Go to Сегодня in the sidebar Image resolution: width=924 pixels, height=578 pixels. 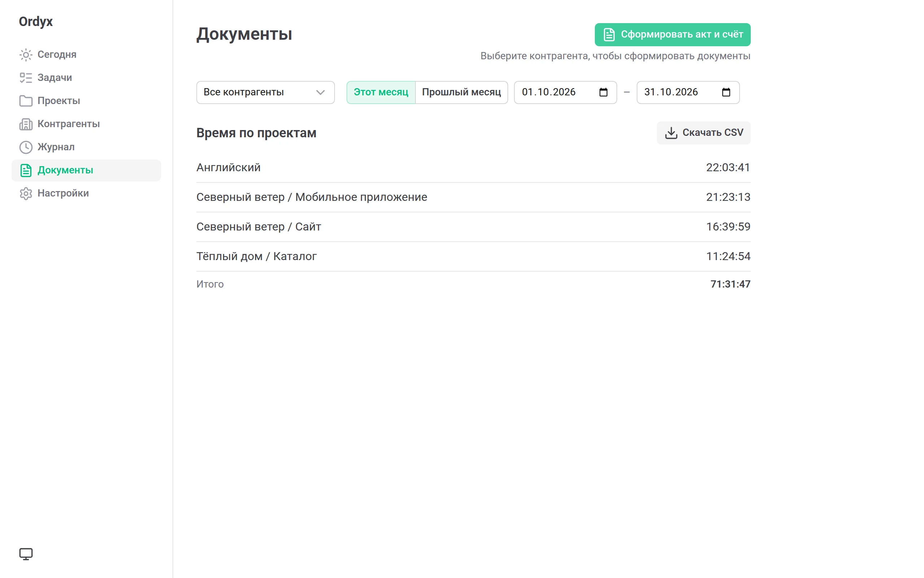86,55
